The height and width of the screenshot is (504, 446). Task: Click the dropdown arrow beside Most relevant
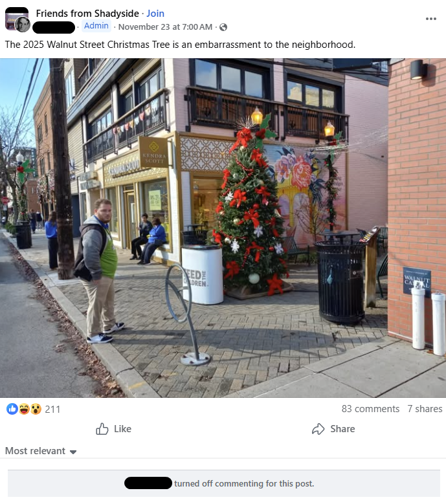pos(73,452)
